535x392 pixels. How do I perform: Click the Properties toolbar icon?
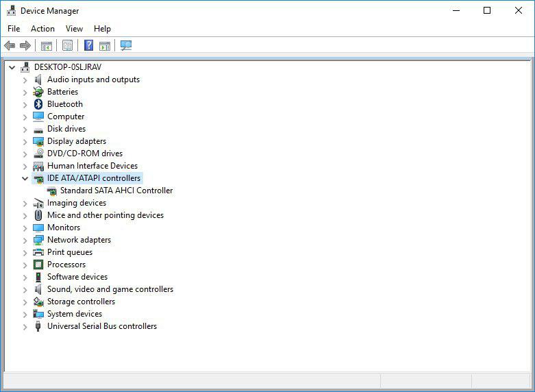click(67, 46)
